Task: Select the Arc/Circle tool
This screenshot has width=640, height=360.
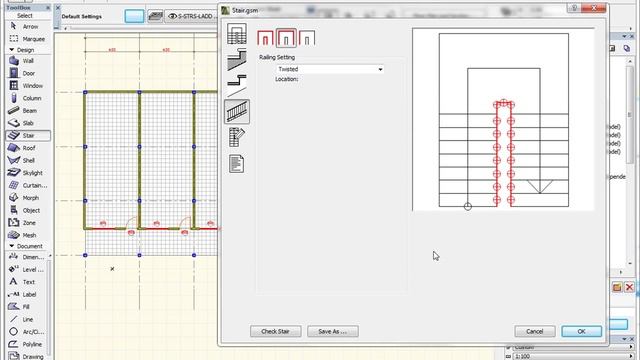Action: (27, 332)
